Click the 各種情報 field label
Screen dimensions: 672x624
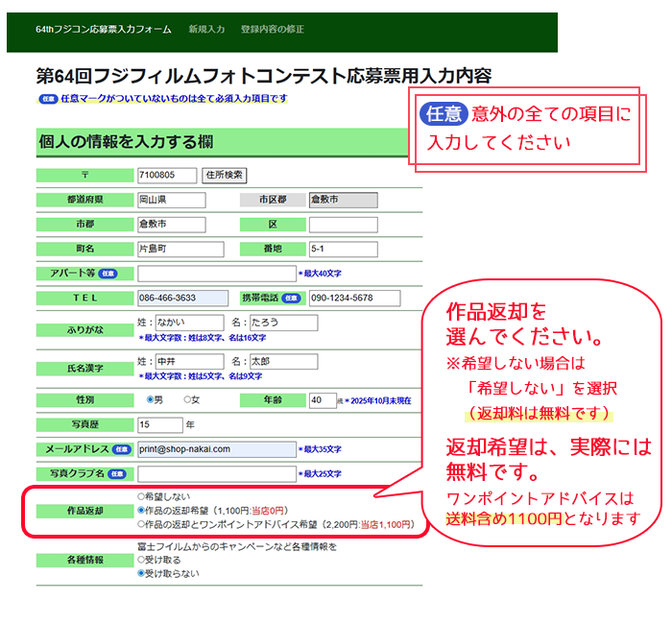point(84,560)
